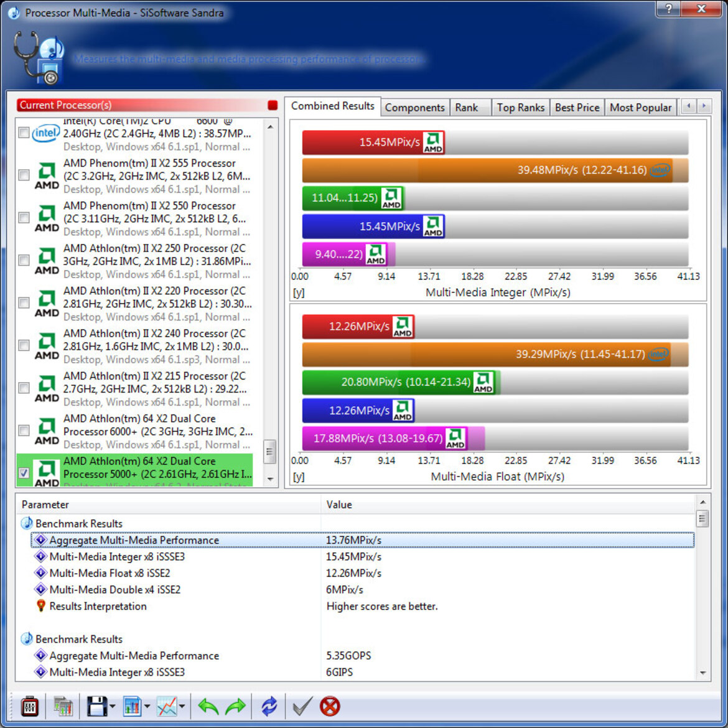Click the lightbulb icon by Results Interpretation

41,606
